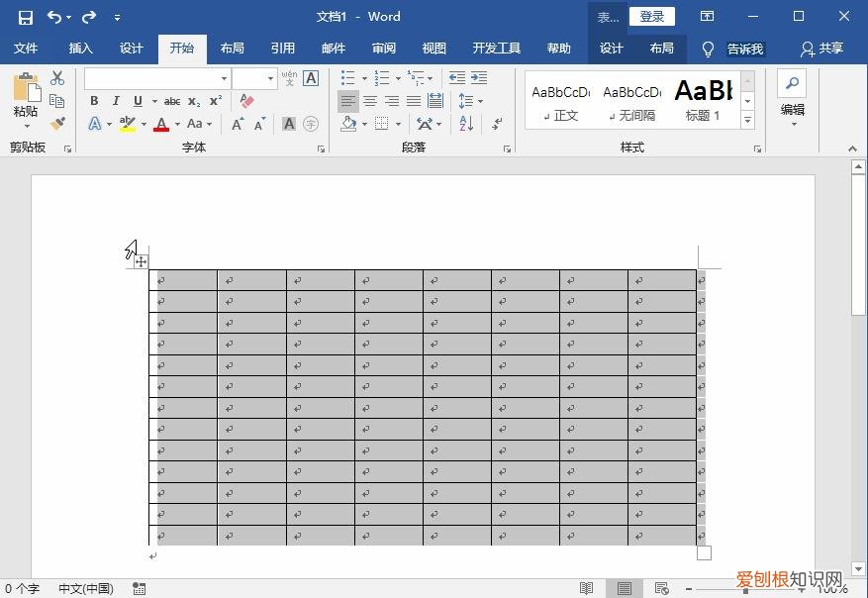868x598 pixels.
Task: Expand the font color dropdown arrow
Action: (176, 123)
